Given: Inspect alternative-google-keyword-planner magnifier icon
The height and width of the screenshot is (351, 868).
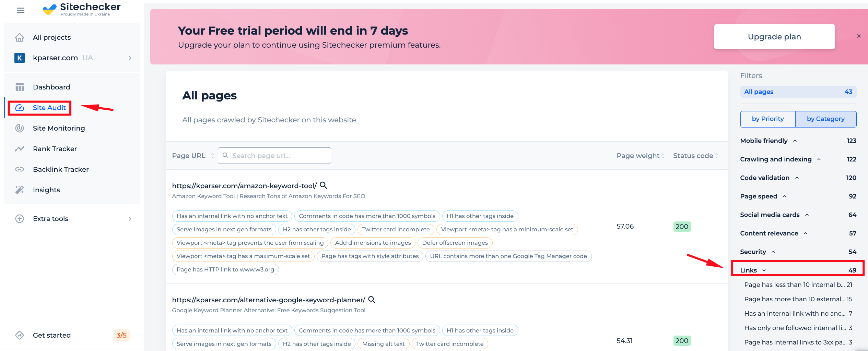Looking at the screenshot, I should [x=372, y=300].
